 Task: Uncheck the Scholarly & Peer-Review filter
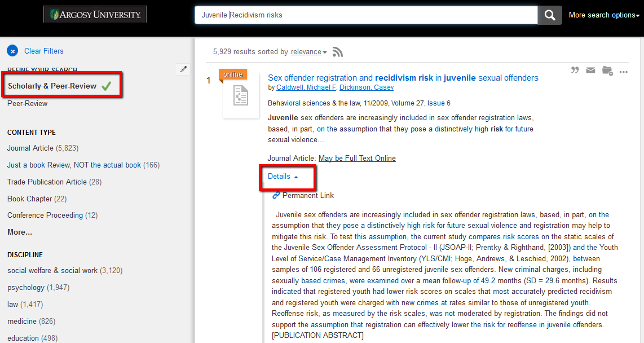pos(59,86)
